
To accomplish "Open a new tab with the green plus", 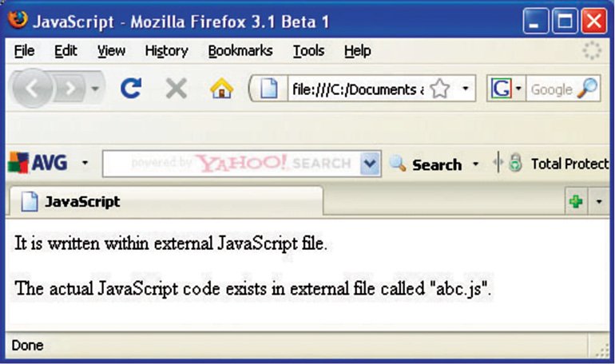I will 576,202.
